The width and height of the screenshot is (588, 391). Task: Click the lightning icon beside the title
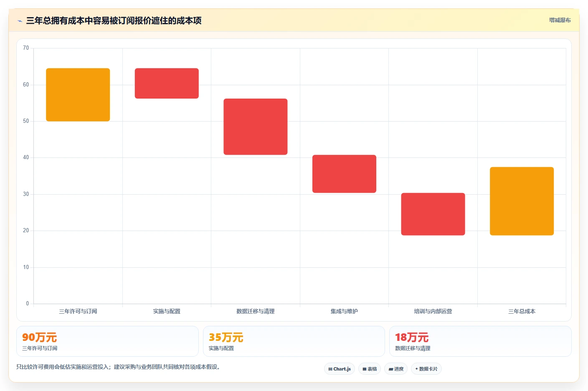(20, 21)
